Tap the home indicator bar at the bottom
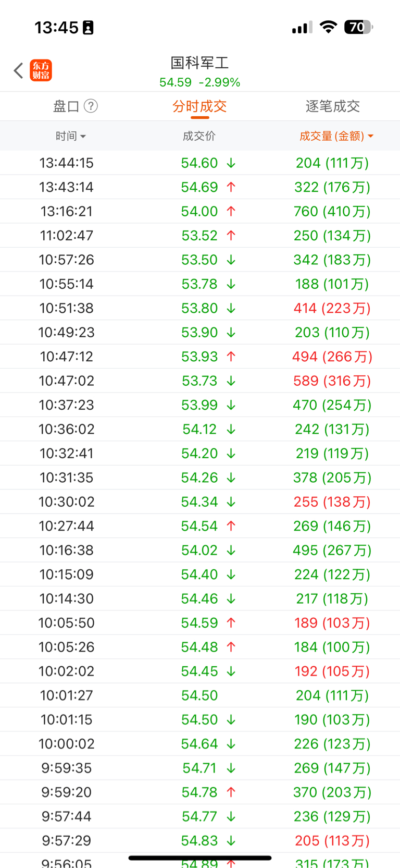 tap(200, 858)
